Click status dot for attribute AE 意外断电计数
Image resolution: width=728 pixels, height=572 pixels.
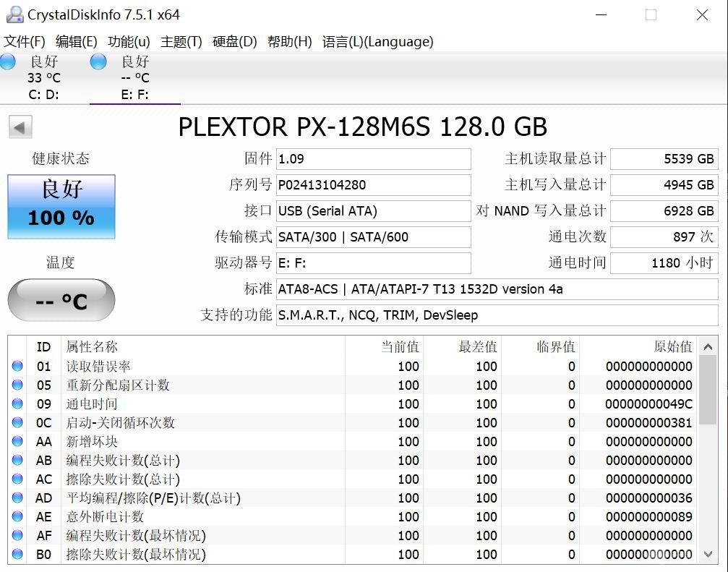(x=17, y=517)
